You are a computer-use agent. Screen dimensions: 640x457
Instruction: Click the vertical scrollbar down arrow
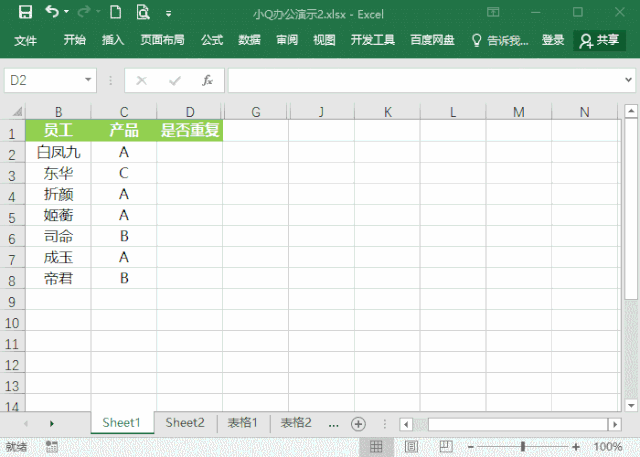click(x=631, y=405)
